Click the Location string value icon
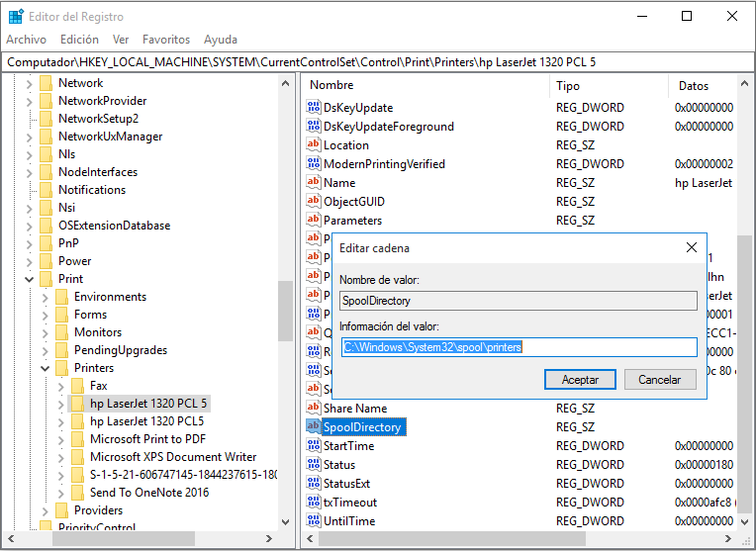The image size is (756, 551). (x=314, y=145)
